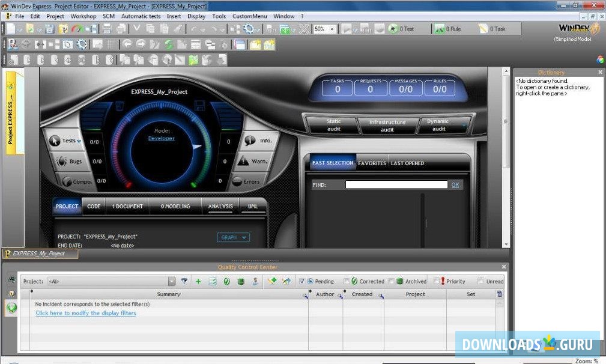Viewport: 606px width, 364px height.
Task: Click the save icon in the top toolbar
Action: (50, 29)
